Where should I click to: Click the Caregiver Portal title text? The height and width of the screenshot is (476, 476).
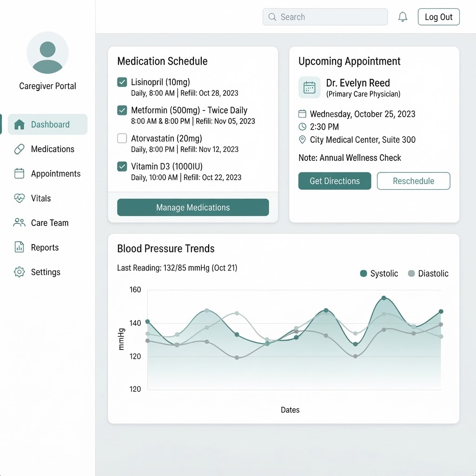pyautogui.click(x=48, y=86)
